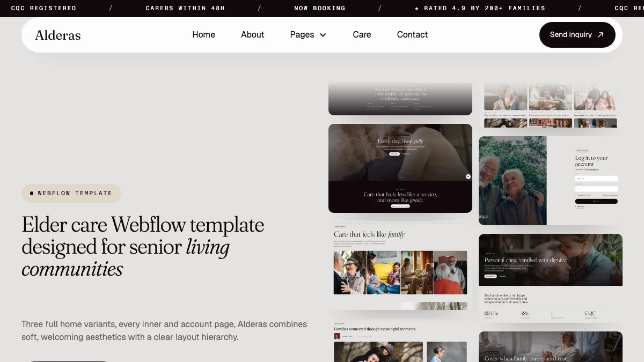
Task: Open the 'small daily kindnesses' footer preview
Action: coord(400,99)
